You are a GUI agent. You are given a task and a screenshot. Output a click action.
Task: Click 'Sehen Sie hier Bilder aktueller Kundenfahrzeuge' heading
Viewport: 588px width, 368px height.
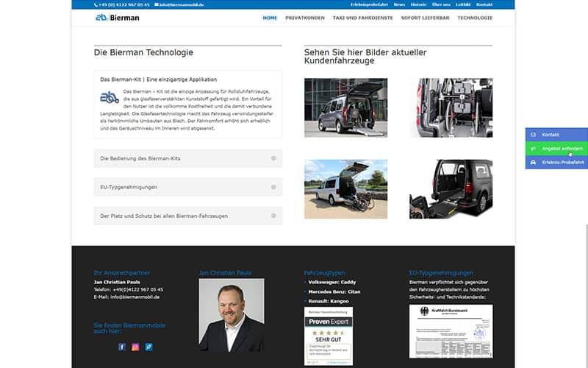[x=365, y=57]
